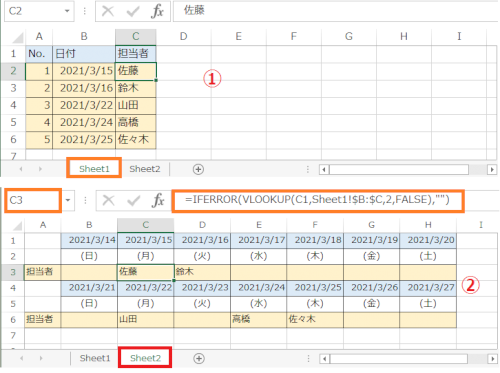Screen dimensions: 500x373
Task: Open the Name Box dropdown next to C3
Action: (68, 200)
